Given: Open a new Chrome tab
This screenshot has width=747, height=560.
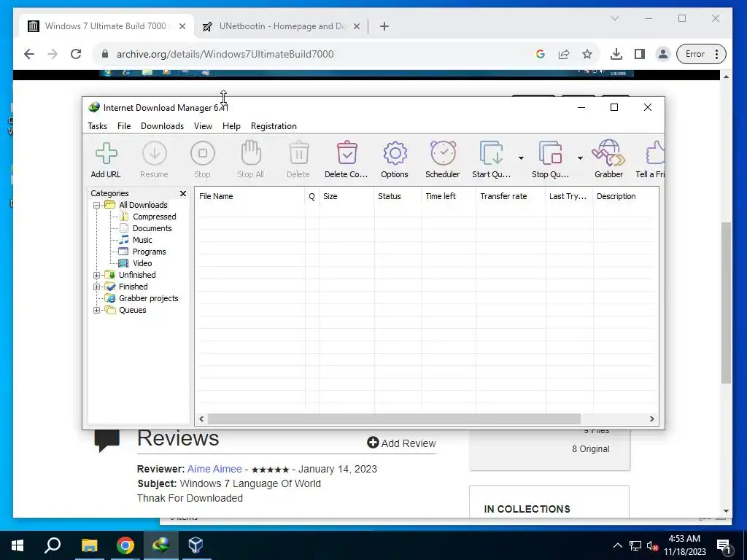Looking at the screenshot, I should pos(384,27).
